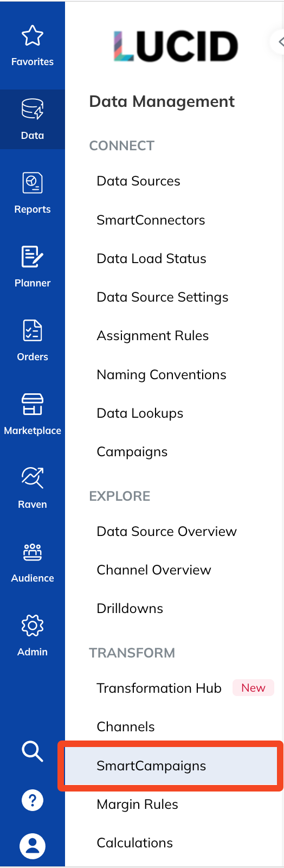
Task: Open the Marketplace storefront icon
Action: [x=33, y=404]
